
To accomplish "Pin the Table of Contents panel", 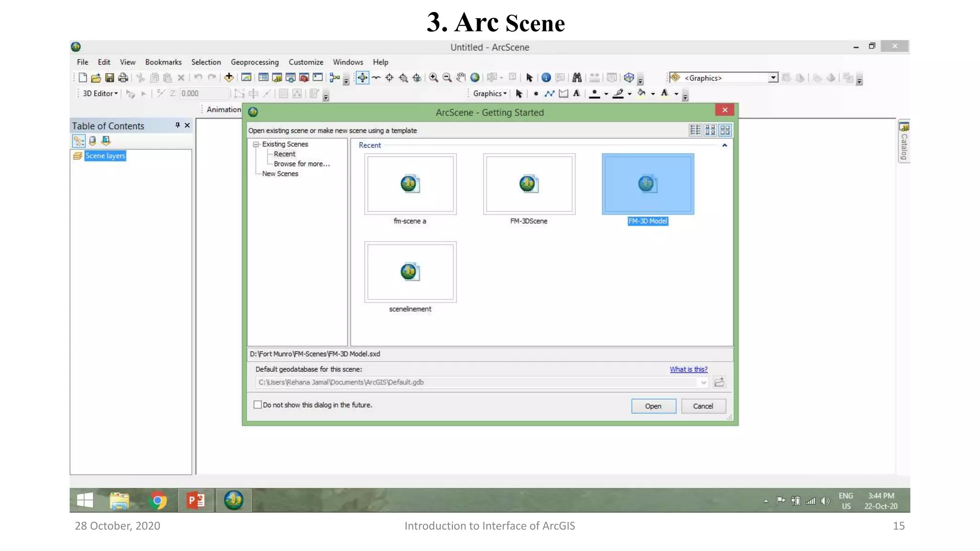I will point(178,125).
